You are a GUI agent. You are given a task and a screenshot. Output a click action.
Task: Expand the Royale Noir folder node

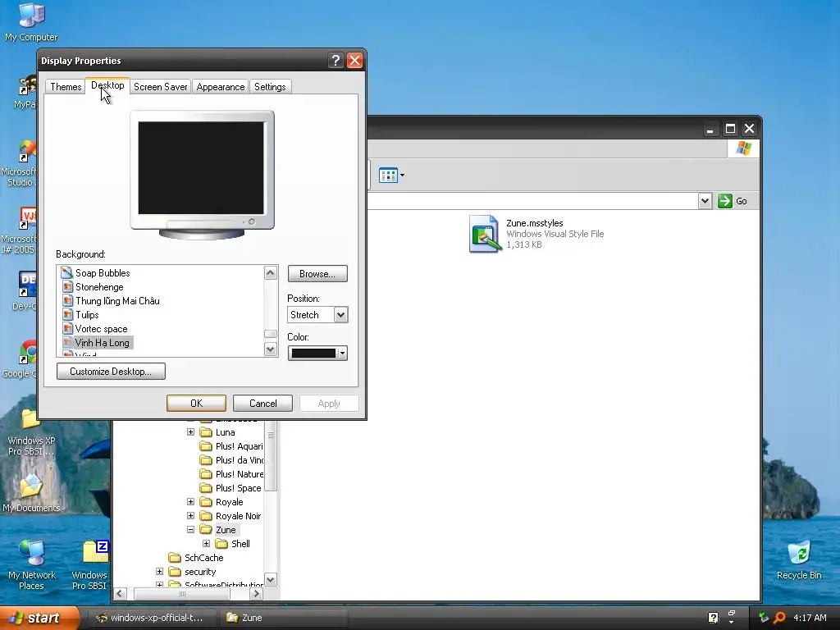point(190,515)
